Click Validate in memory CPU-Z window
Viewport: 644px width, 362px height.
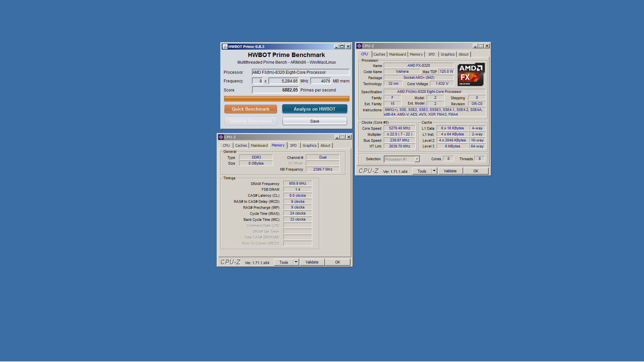tap(312, 262)
